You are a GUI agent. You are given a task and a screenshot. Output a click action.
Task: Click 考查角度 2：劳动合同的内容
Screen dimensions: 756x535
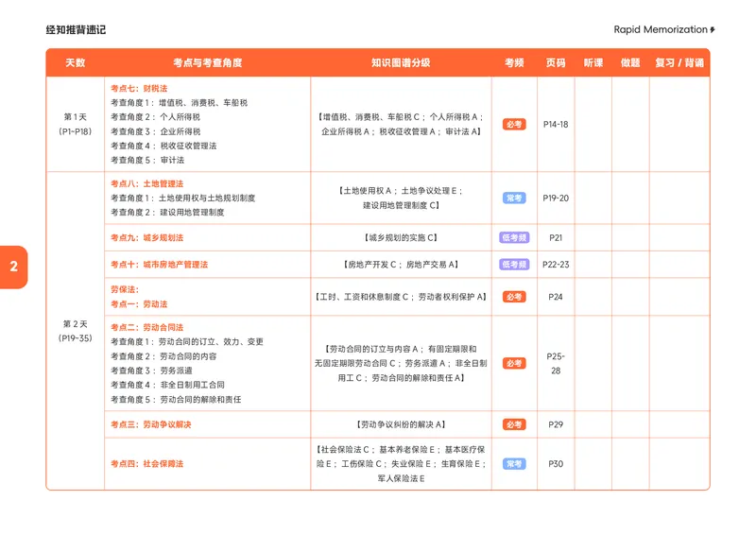point(163,356)
